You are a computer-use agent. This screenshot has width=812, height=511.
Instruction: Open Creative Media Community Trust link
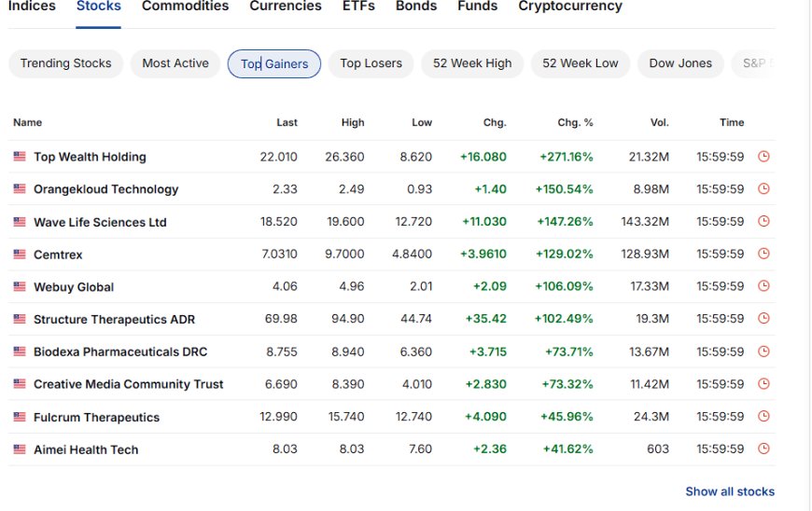point(129,384)
